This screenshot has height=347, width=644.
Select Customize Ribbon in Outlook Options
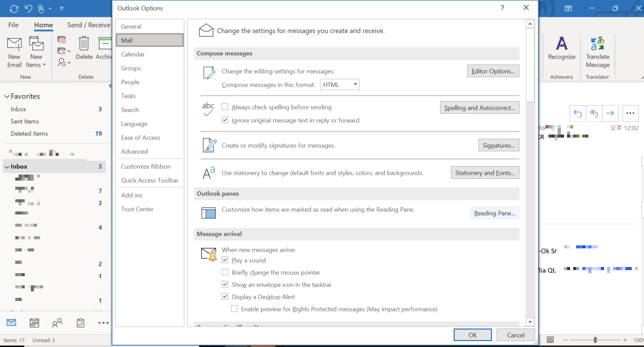[150, 166]
